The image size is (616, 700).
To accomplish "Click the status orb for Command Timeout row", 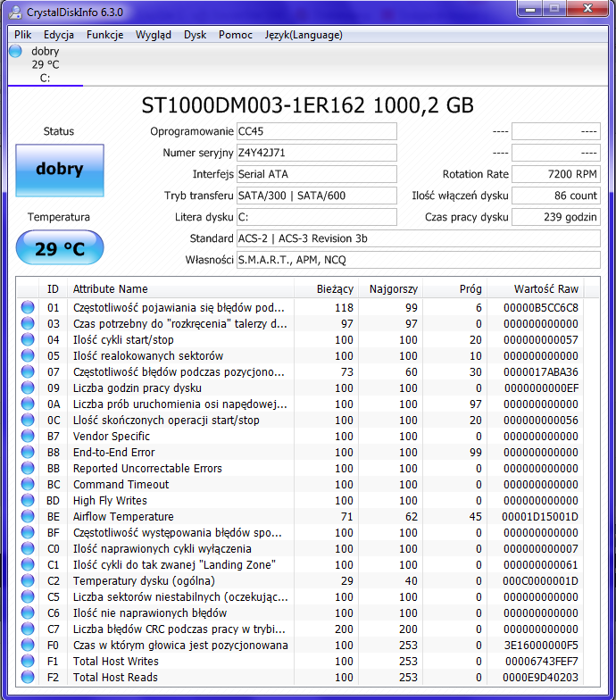I will (28, 484).
